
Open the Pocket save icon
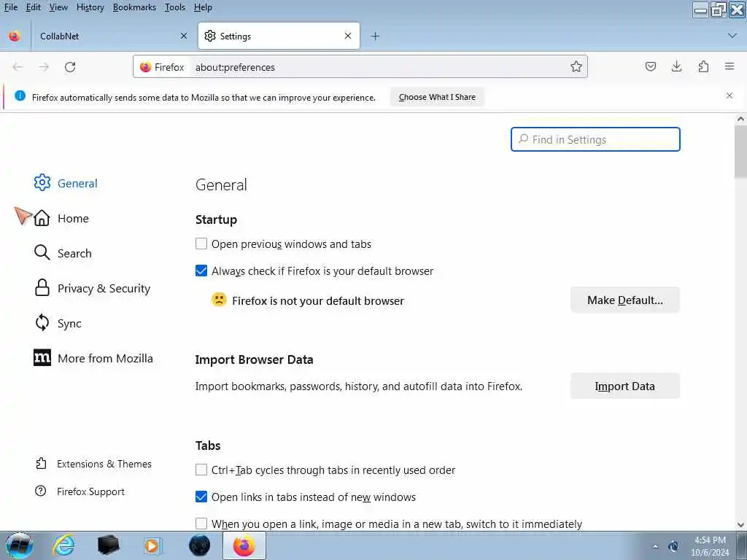click(x=650, y=66)
